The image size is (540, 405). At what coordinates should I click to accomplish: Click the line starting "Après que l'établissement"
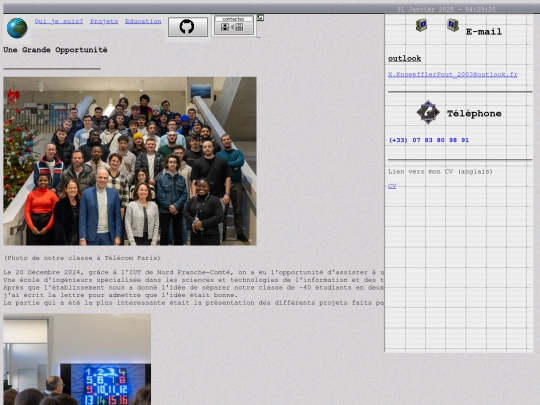(194, 288)
